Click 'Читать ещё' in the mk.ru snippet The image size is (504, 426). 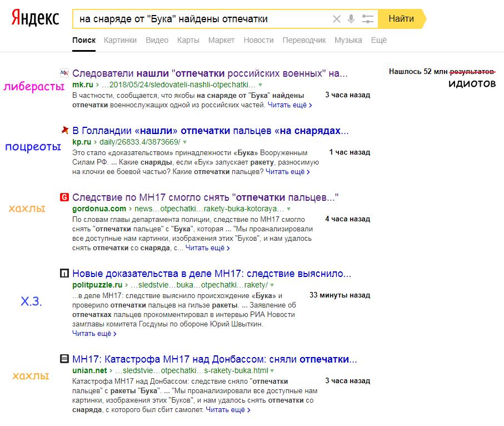290,105
